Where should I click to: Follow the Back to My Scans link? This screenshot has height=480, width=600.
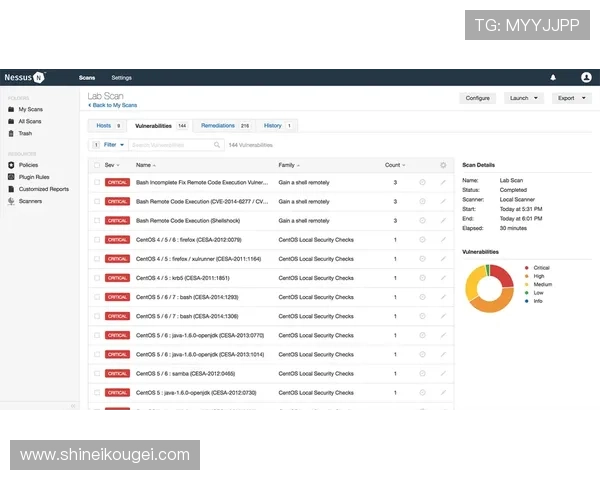[x=113, y=105]
